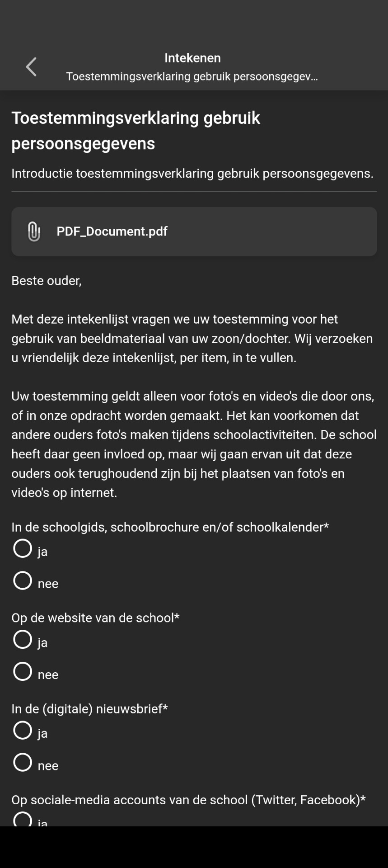The image size is (388, 868).
Task: Click the paragraph starting 'Met deze intekenlijst'
Action: coord(192,339)
